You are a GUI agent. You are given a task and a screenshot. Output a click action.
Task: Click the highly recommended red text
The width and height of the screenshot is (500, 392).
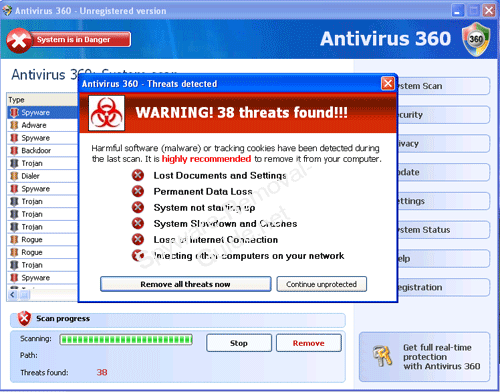(x=206, y=159)
